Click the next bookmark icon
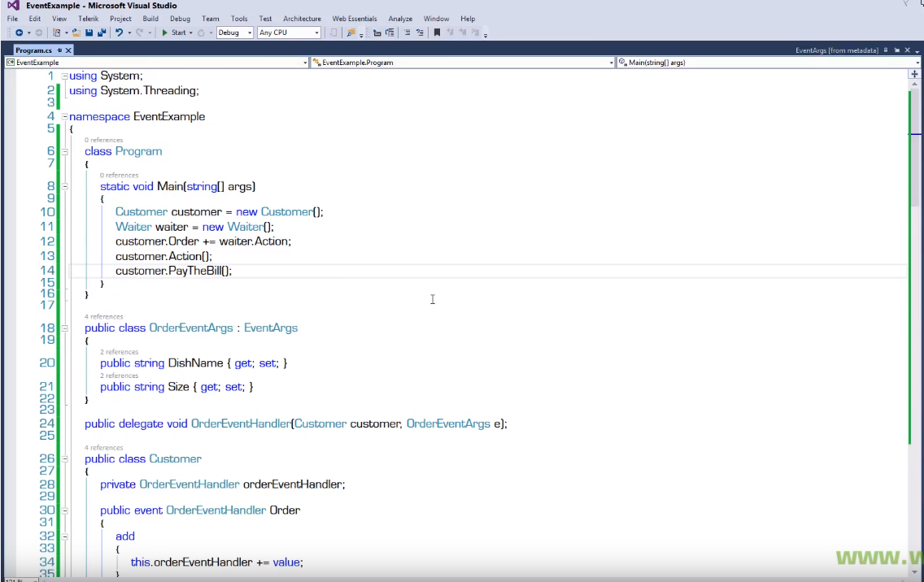This screenshot has width=924, height=582. coord(463,33)
